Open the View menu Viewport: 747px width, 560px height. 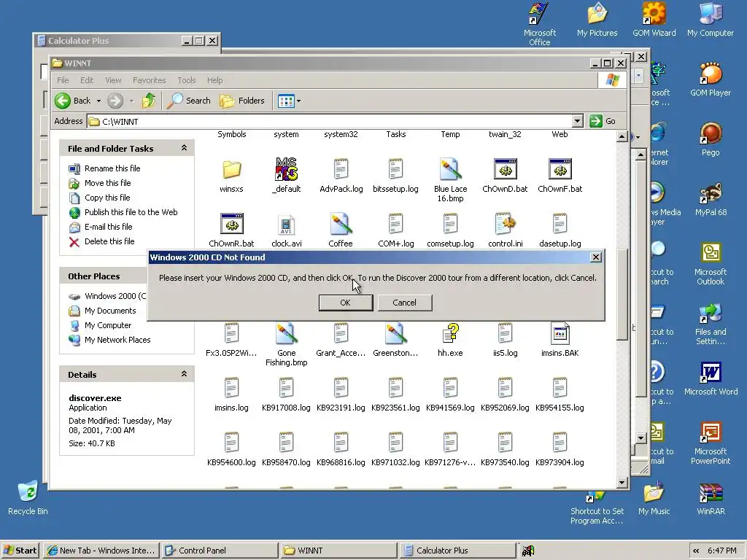point(113,80)
